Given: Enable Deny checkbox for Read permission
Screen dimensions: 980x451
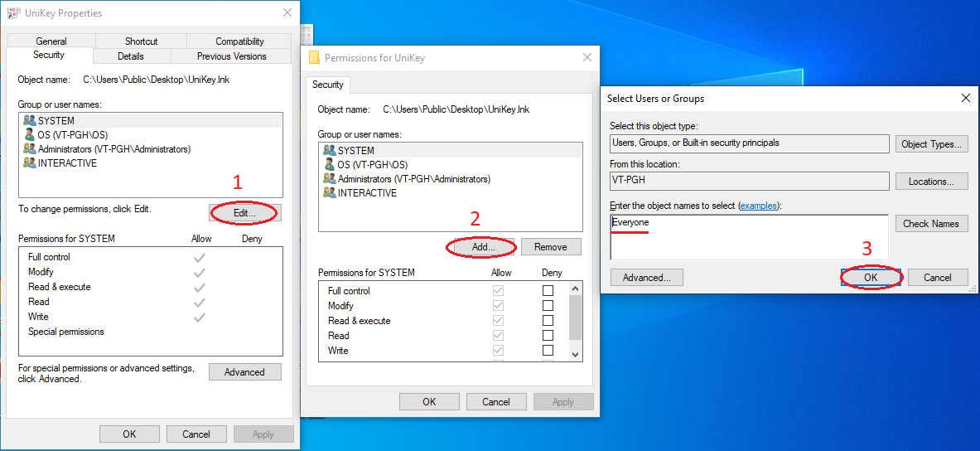Looking at the screenshot, I should pos(548,336).
